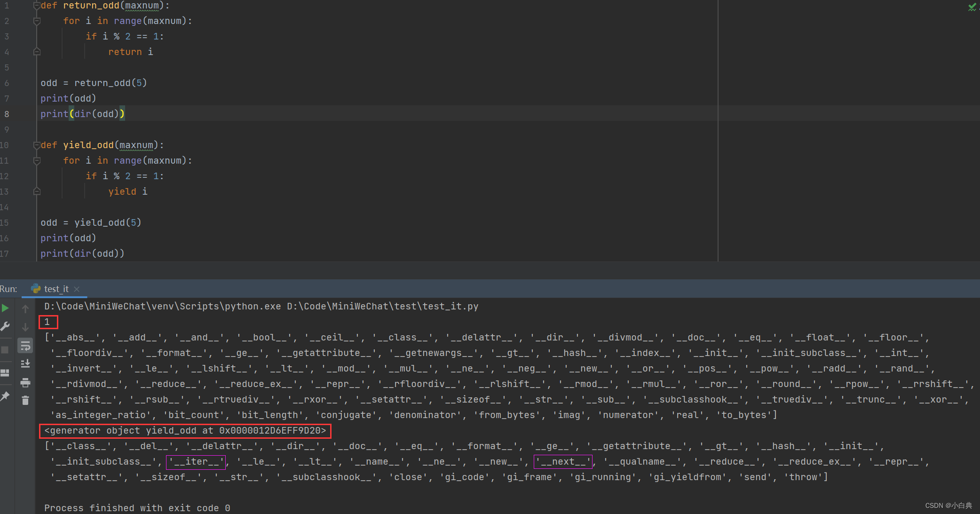Viewport: 980px width, 514px height.
Task: Close the test_it run tab
Action: (77, 289)
